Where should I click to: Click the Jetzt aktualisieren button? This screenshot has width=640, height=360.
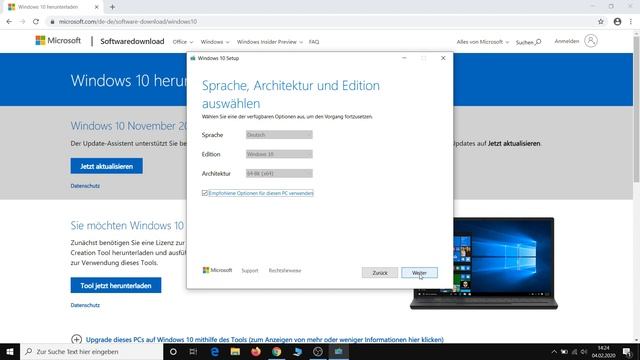pyautogui.click(x=107, y=166)
